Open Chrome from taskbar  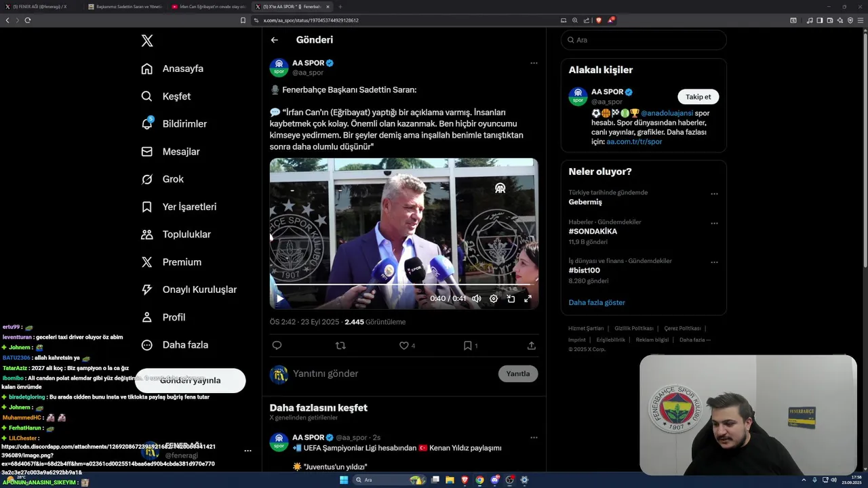click(479, 480)
